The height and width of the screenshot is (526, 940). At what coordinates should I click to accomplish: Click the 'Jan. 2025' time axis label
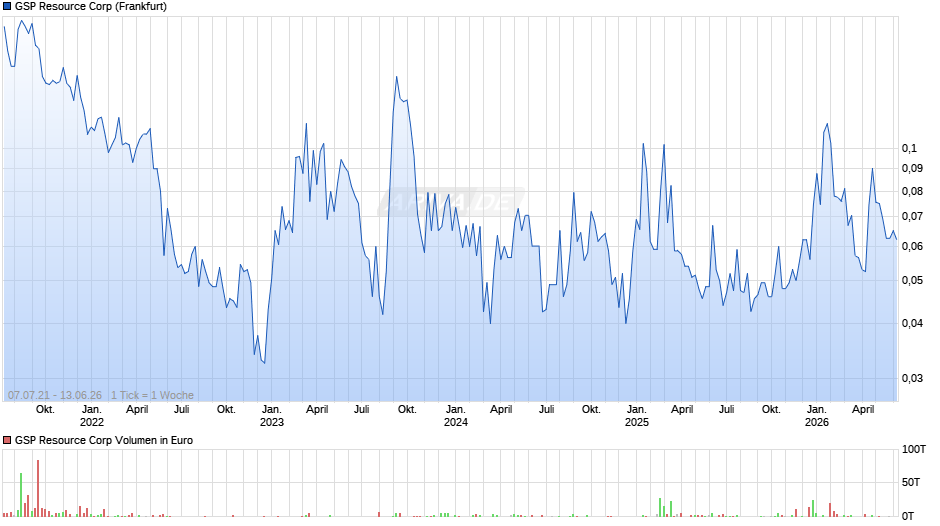(637, 416)
